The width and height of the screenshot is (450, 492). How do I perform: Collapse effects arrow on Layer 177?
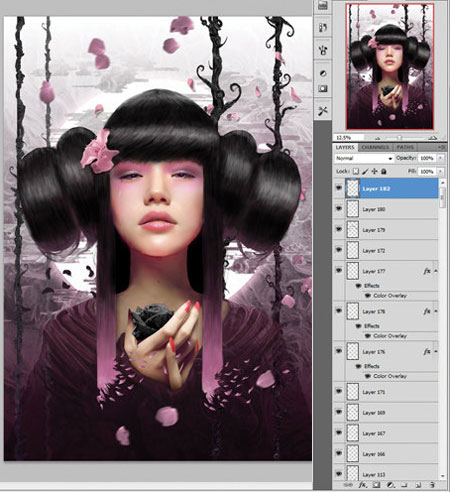[x=435, y=271]
